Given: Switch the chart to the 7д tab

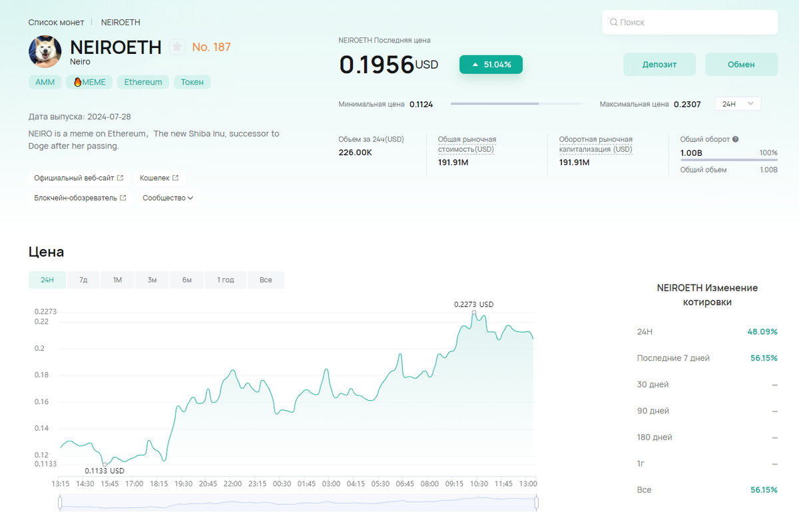Looking at the screenshot, I should click(83, 280).
